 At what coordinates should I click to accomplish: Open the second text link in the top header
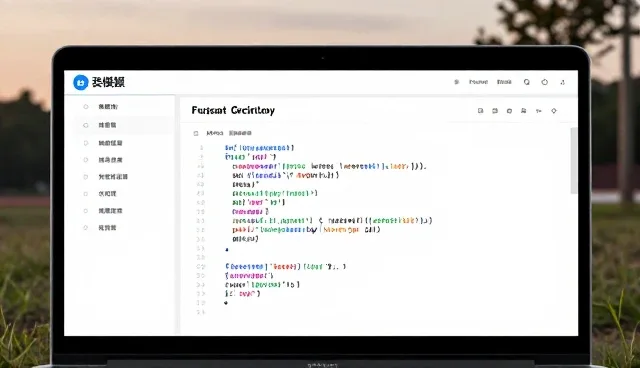coord(504,82)
